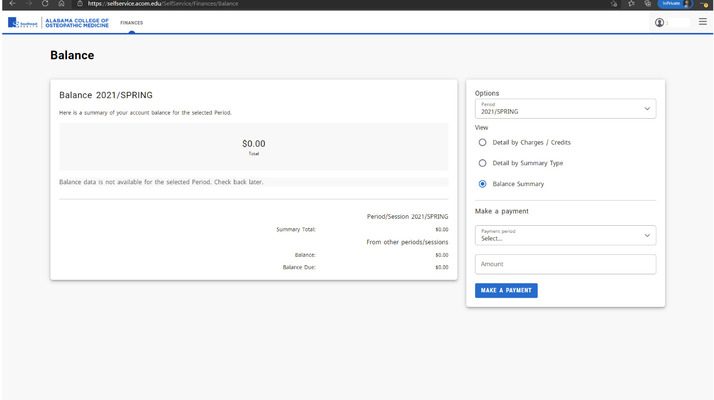
Task: Click the site lock icon in address bar
Action: (x=80, y=4)
